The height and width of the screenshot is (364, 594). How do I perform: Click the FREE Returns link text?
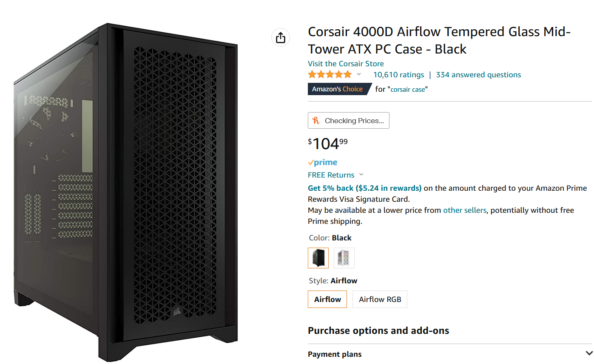pyautogui.click(x=331, y=175)
